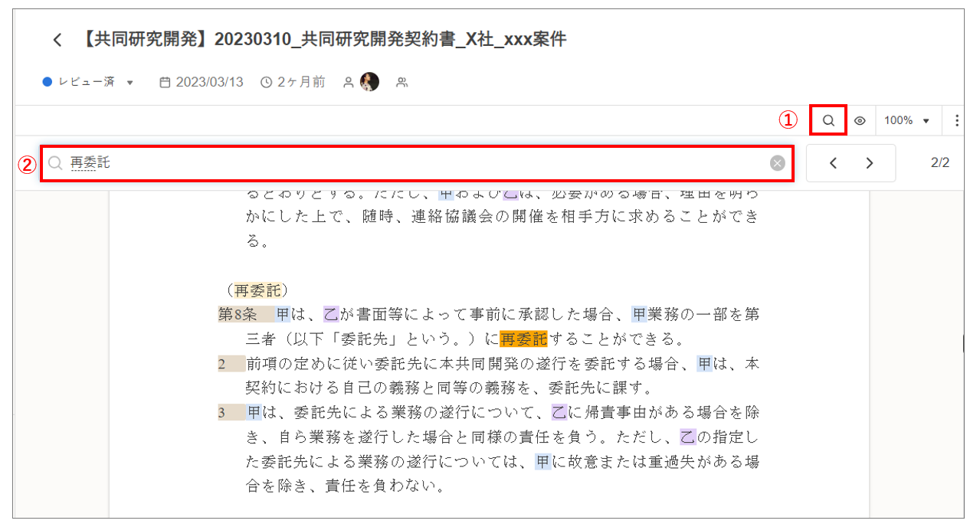Click the 2023/03/13 date text
The image size is (980, 527).
pos(209,82)
